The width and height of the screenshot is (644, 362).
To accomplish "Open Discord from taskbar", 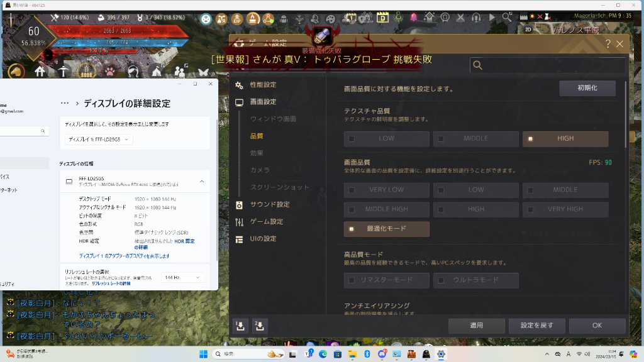I will pyautogui.click(x=382, y=354).
